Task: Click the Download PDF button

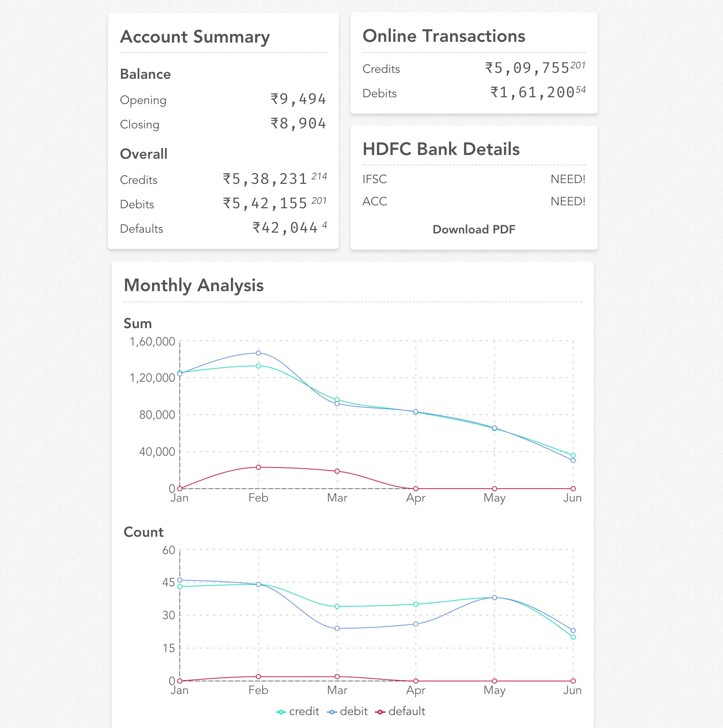Action: point(474,229)
